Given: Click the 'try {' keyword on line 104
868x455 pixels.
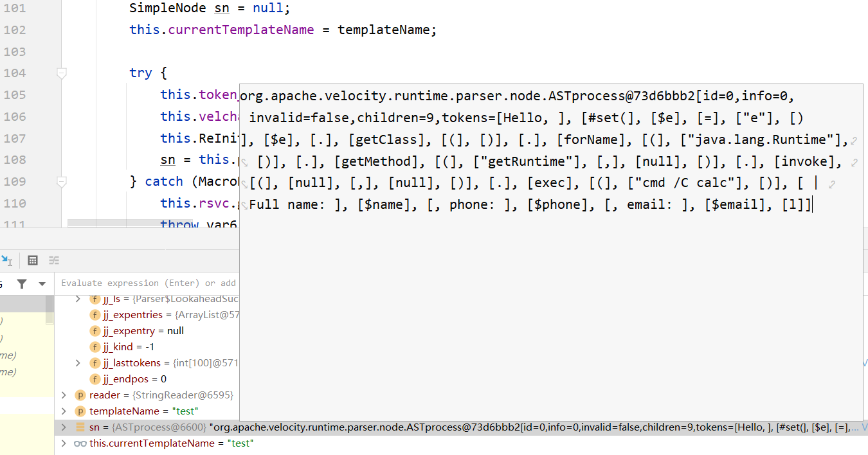Looking at the screenshot, I should click(148, 73).
